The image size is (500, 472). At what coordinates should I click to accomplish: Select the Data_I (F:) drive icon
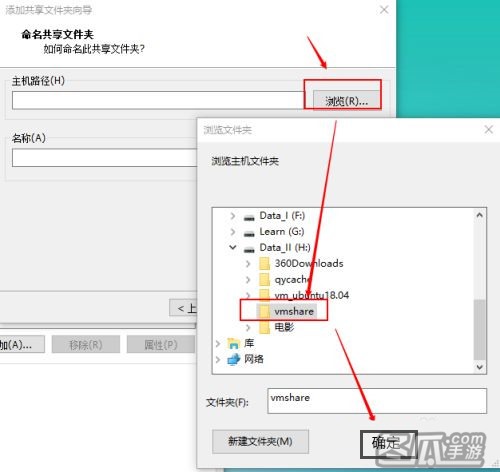[x=249, y=218]
